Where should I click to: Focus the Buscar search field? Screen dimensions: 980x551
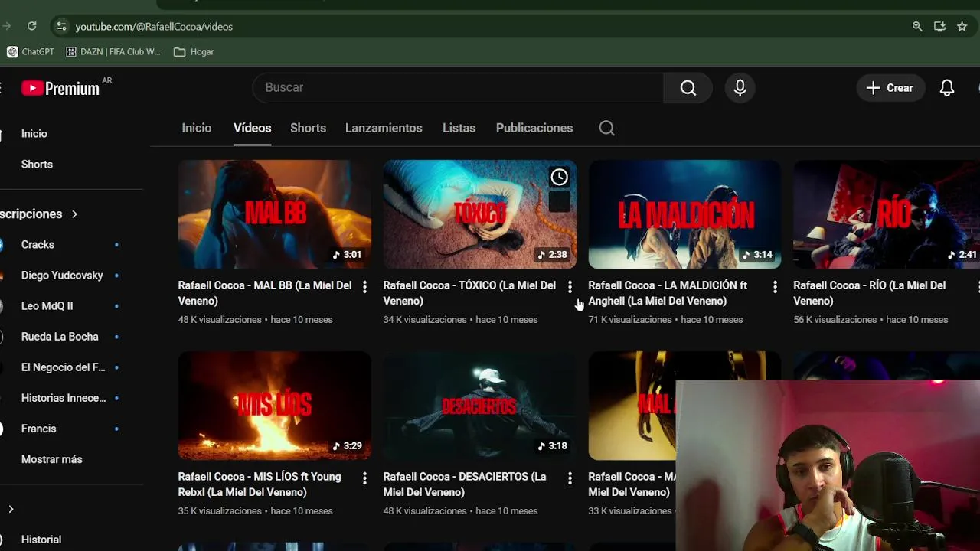458,87
